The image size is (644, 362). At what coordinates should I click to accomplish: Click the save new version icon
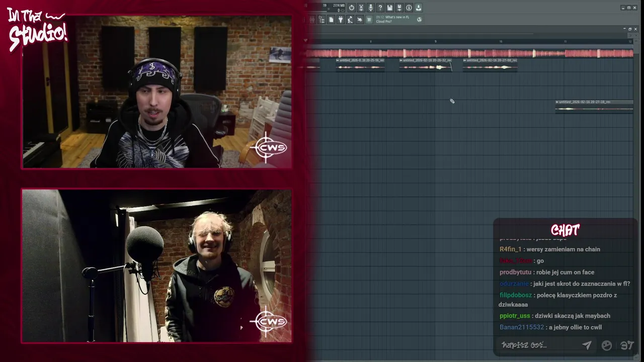399,8
